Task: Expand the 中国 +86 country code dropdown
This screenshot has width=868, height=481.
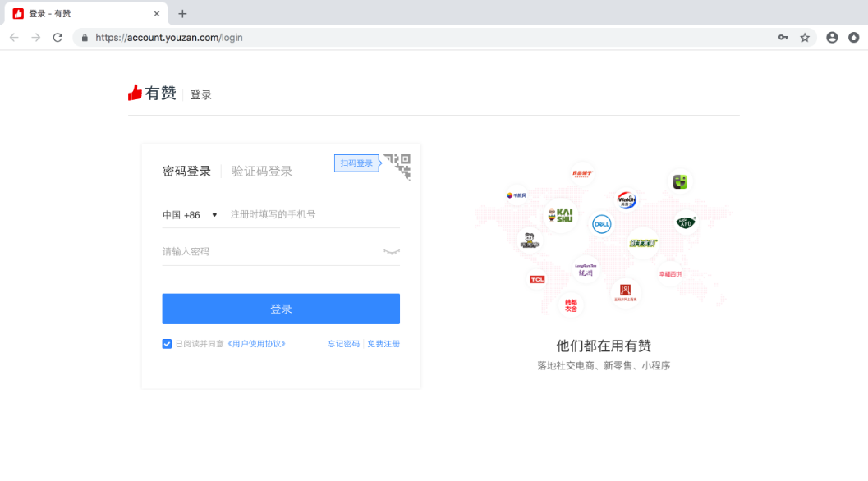Action: pos(190,215)
